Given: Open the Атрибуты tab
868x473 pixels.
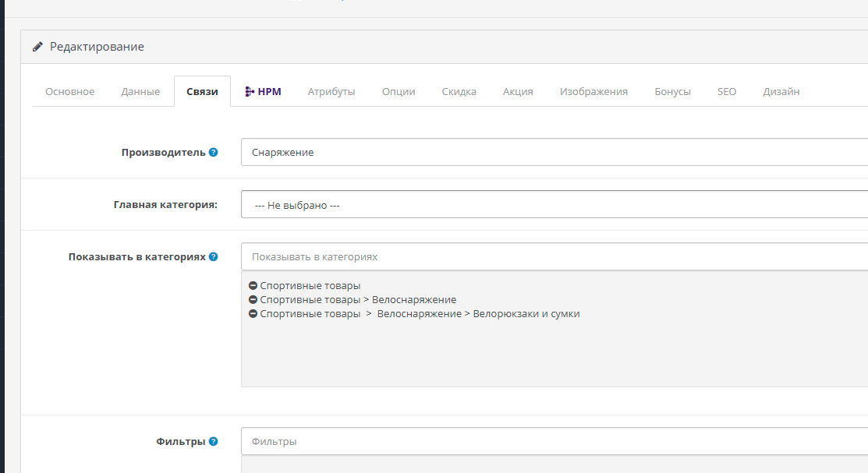Looking at the screenshot, I should [x=331, y=91].
